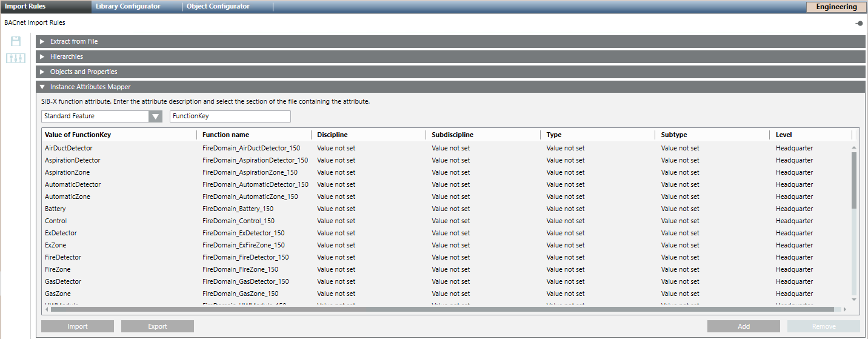Click the Engineering mode button
The height and width of the screenshot is (339, 868).
coord(836,7)
